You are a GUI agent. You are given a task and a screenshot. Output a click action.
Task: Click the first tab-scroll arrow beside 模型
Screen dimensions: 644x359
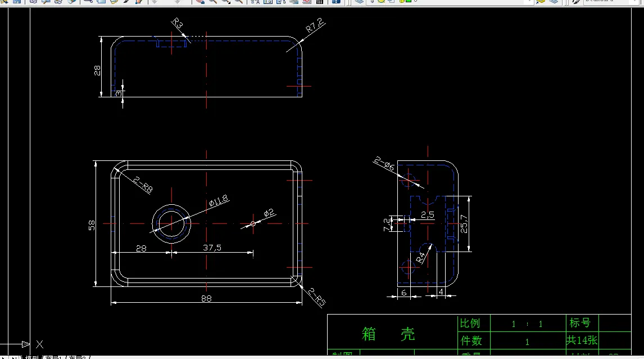(4, 357)
